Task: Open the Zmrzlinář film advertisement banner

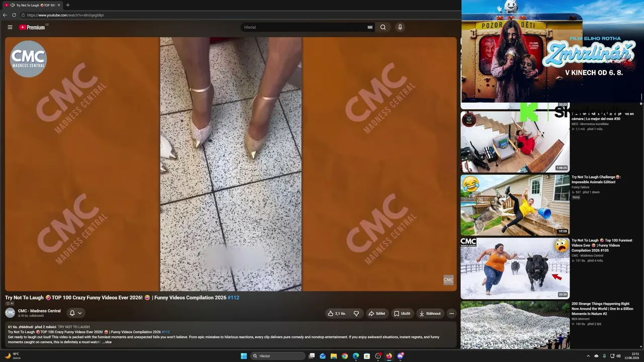Action: click(x=552, y=51)
